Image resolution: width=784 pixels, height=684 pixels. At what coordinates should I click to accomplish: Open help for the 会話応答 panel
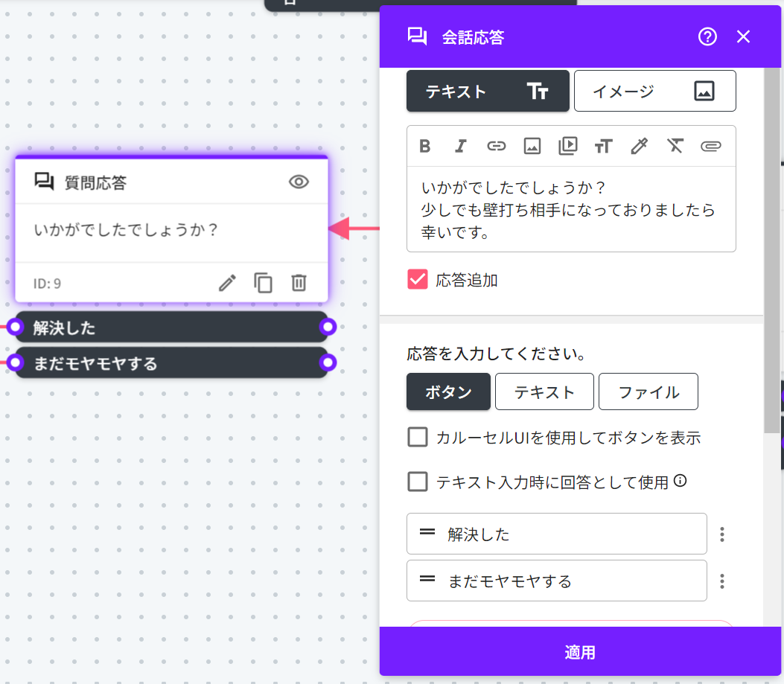point(707,37)
